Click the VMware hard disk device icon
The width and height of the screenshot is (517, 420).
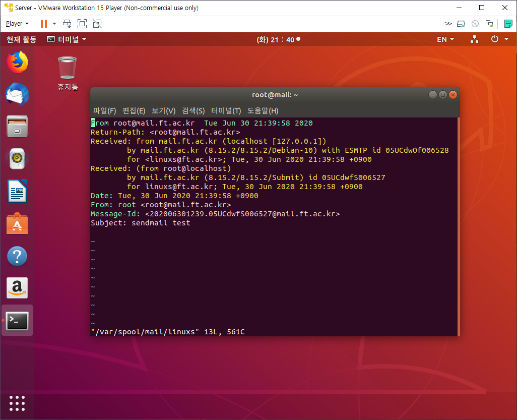[461, 23]
